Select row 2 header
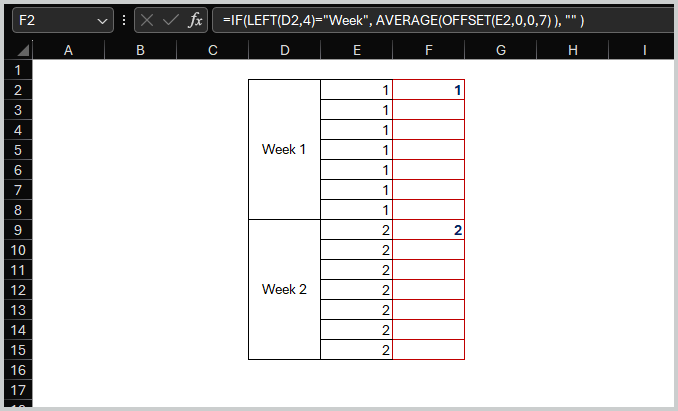 click(x=18, y=90)
